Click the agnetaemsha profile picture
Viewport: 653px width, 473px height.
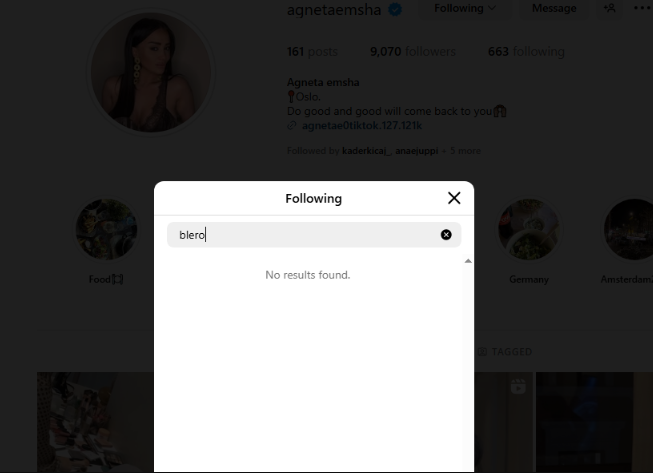pyautogui.click(x=151, y=72)
